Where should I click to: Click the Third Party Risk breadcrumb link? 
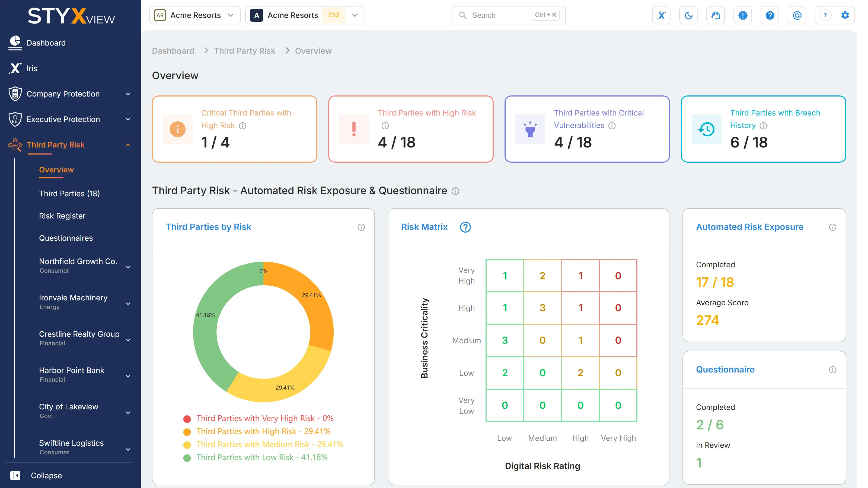tap(245, 51)
